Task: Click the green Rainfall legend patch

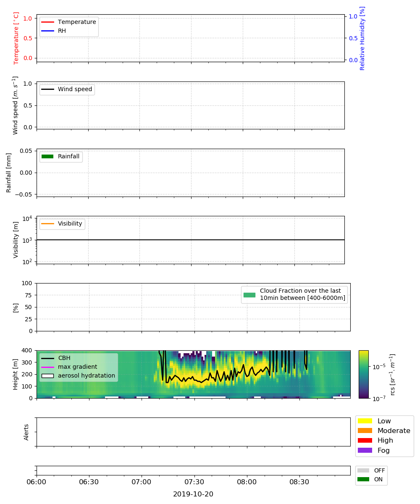Action: (47, 157)
